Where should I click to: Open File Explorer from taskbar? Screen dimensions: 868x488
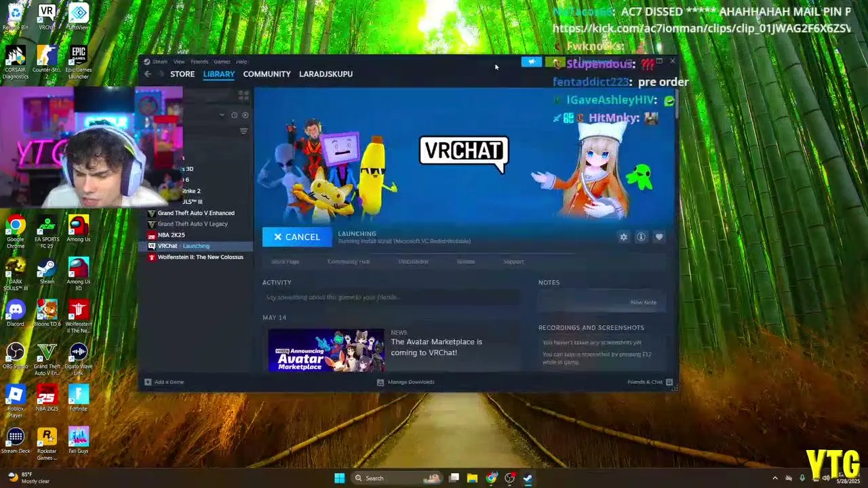(473, 478)
